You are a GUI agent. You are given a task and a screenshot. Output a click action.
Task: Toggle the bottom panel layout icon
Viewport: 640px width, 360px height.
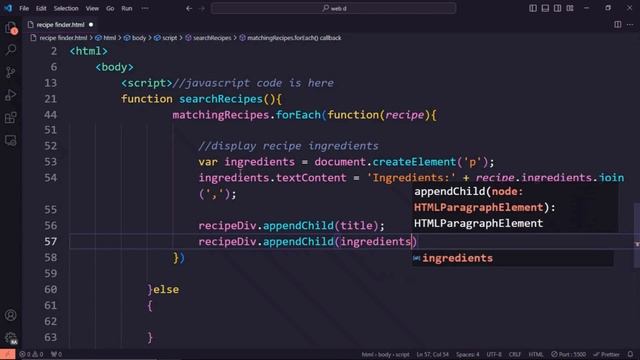click(x=545, y=8)
